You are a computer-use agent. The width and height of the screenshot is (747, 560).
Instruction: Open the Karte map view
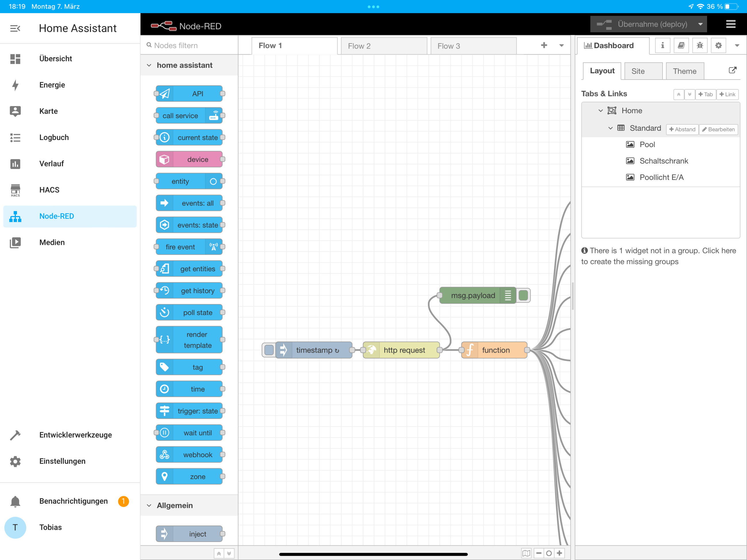(x=70, y=111)
